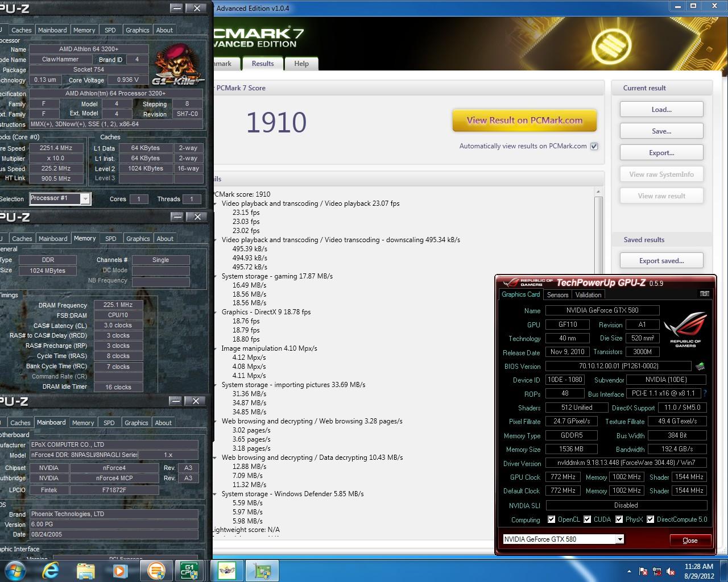
Task: Click the Data decrypting 10.43 MB/s row
Action: tap(312, 458)
